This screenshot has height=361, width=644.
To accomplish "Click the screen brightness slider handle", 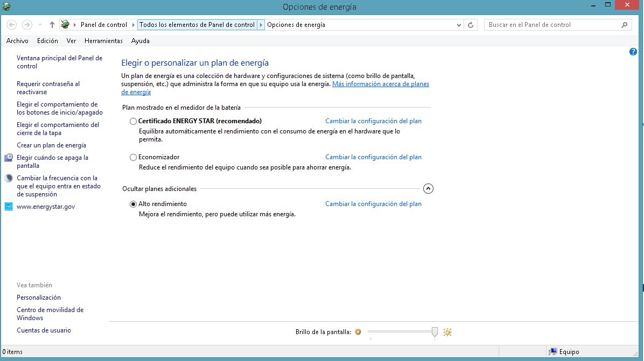I will pyautogui.click(x=435, y=332).
